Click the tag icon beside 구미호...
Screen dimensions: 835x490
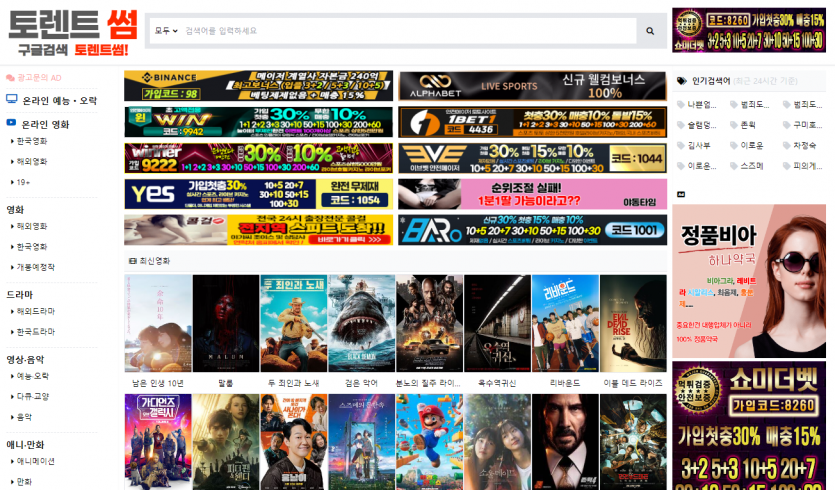[x=787, y=125]
